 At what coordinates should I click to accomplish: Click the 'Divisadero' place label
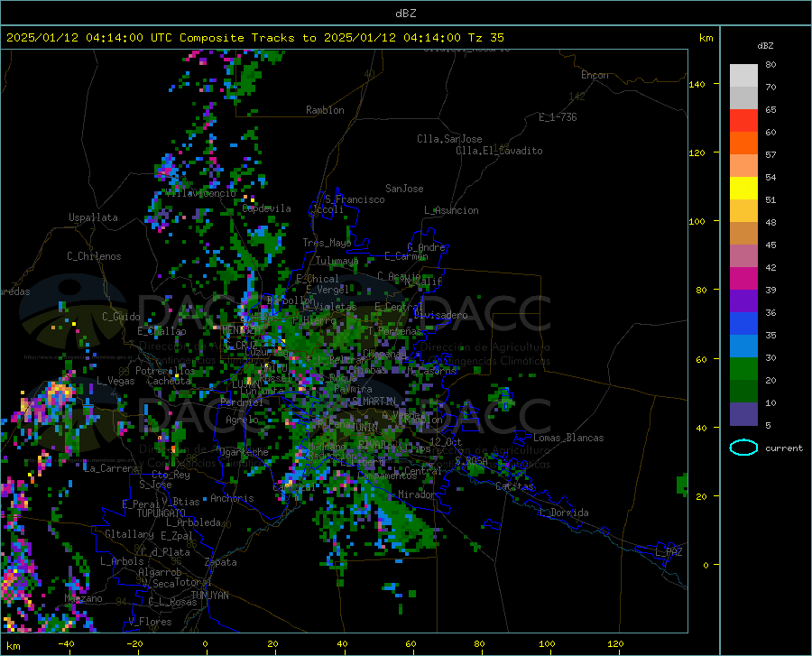point(440,315)
